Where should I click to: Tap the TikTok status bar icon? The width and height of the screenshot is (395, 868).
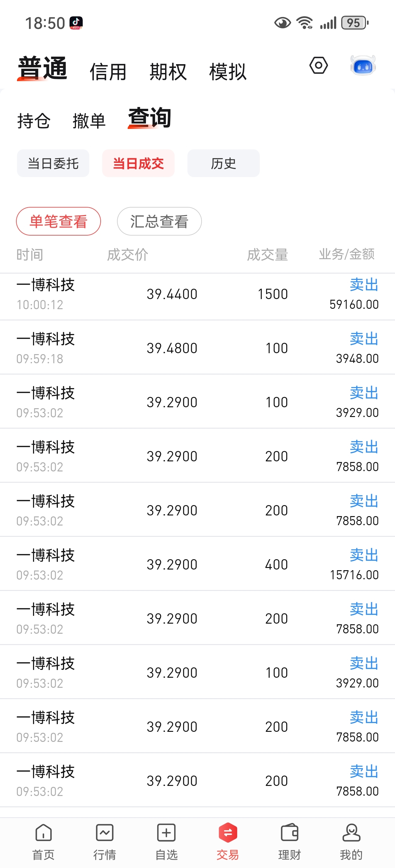tap(76, 23)
